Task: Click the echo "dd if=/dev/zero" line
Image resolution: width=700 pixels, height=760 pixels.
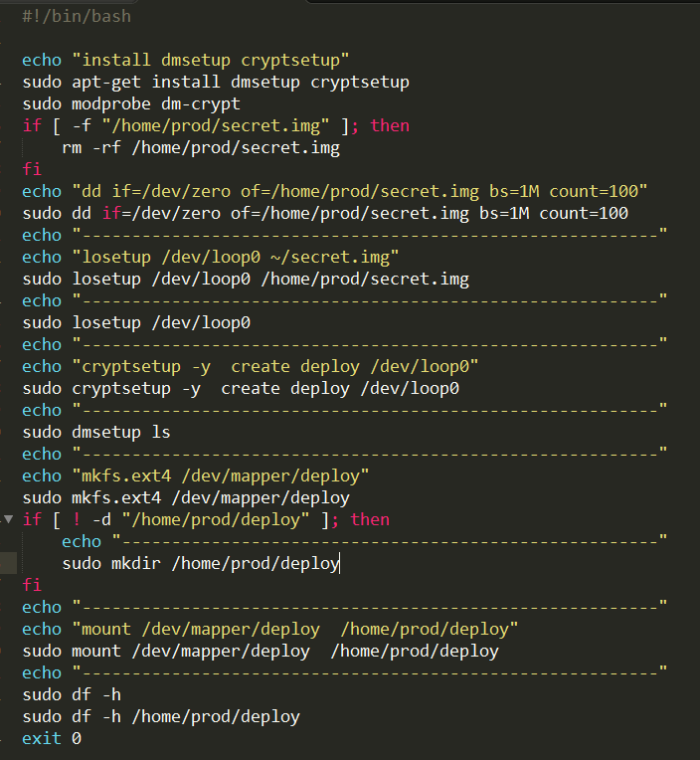Action: (335, 191)
